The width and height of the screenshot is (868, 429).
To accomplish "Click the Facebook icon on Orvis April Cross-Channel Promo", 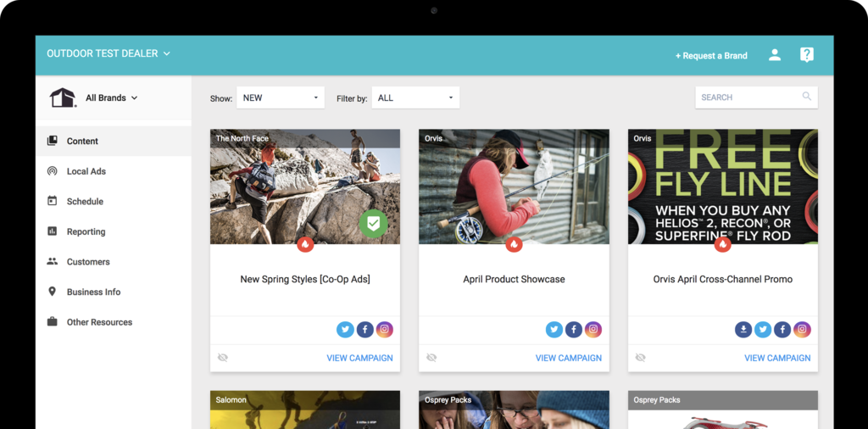I will click(782, 330).
